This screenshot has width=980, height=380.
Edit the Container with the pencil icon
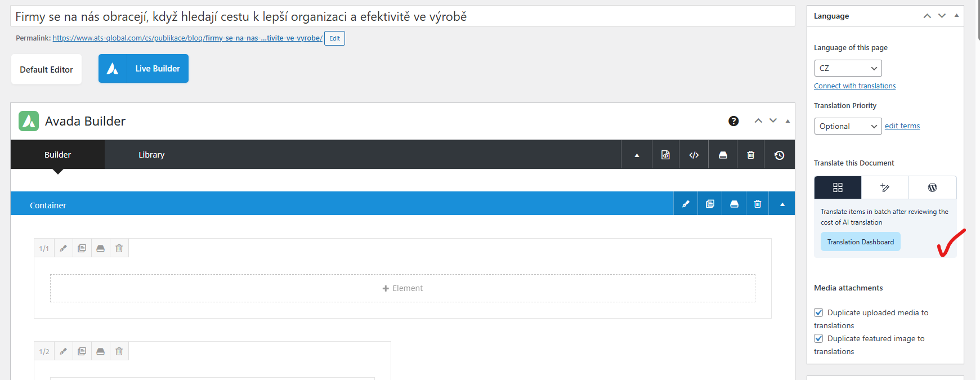[x=686, y=204]
